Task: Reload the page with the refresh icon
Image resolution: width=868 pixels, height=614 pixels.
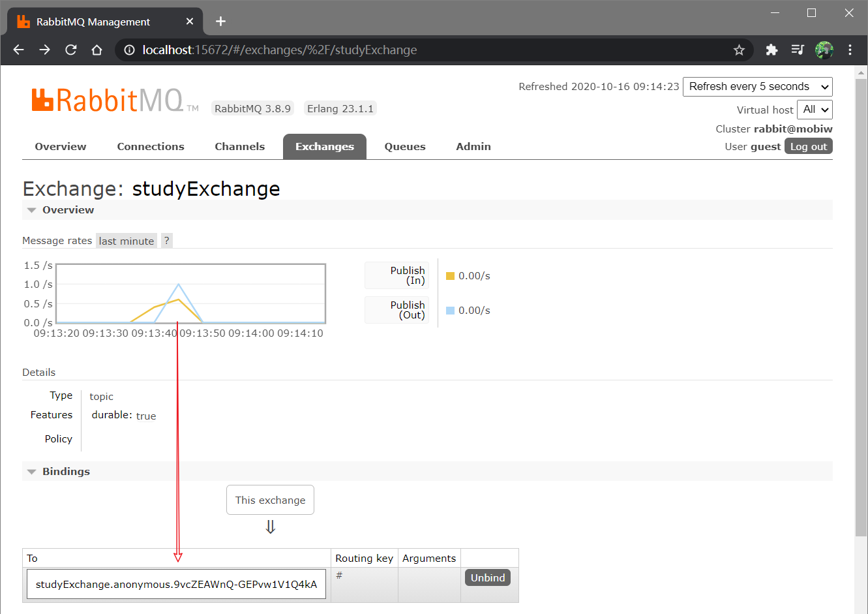Action: pyautogui.click(x=71, y=50)
